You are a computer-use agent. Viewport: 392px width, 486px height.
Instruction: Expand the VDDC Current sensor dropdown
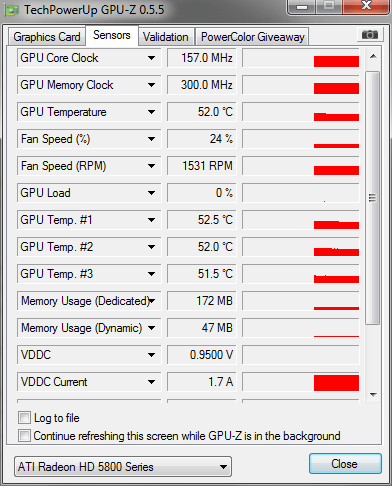pos(151,382)
